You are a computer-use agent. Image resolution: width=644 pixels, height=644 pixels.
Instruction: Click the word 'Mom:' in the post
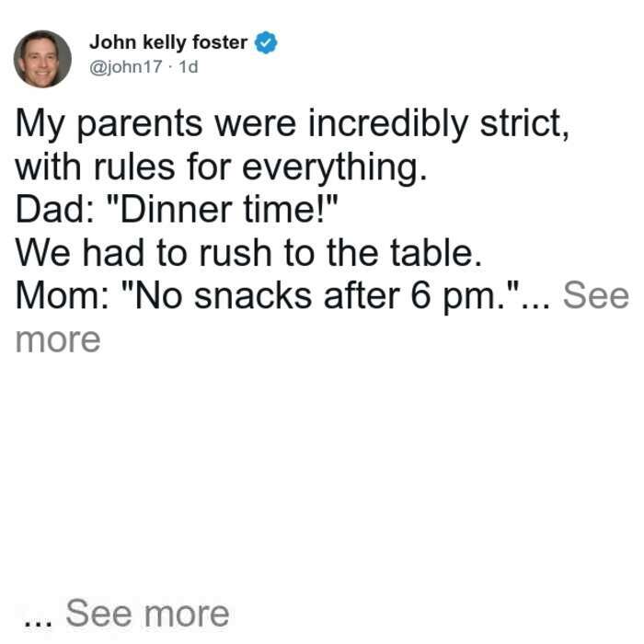tap(63, 295)
